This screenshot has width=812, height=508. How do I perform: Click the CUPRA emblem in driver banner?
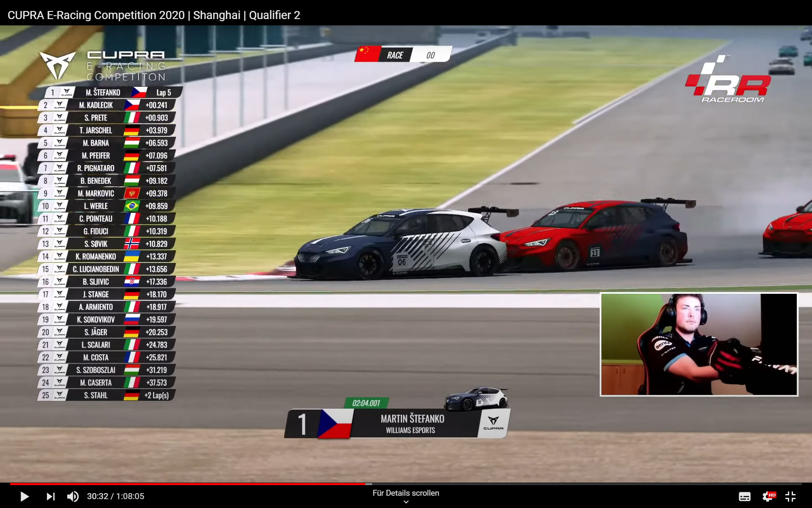[493, 423]
